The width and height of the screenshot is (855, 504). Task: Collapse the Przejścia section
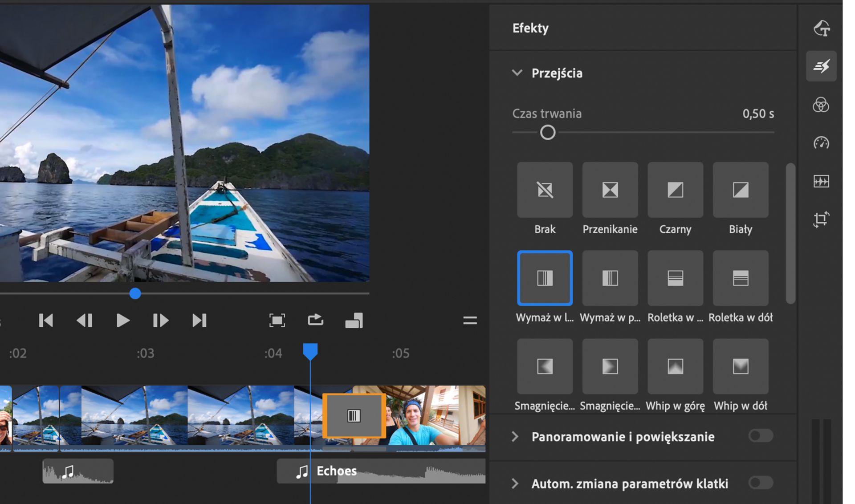[517, 73]
